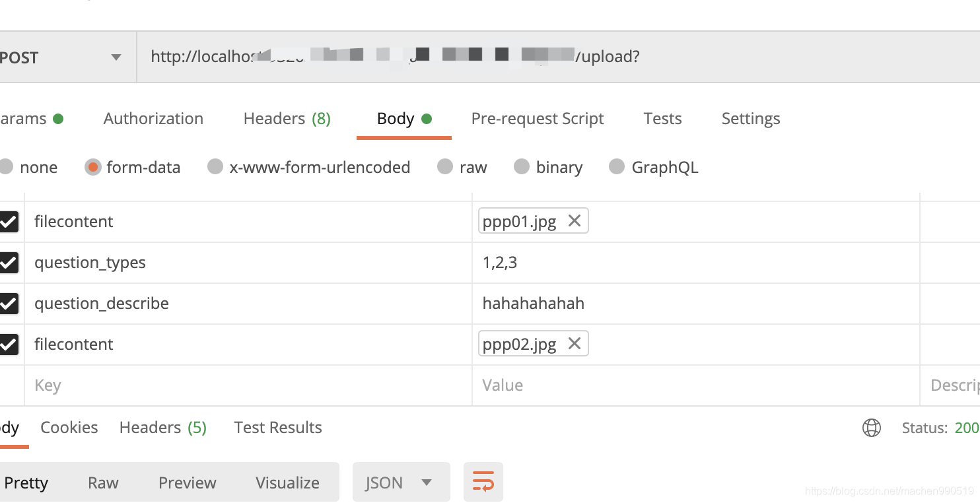The width and height of the screenshot is (980, 503).
Task: Switch to Raw response view
Action: pos(102,482)
